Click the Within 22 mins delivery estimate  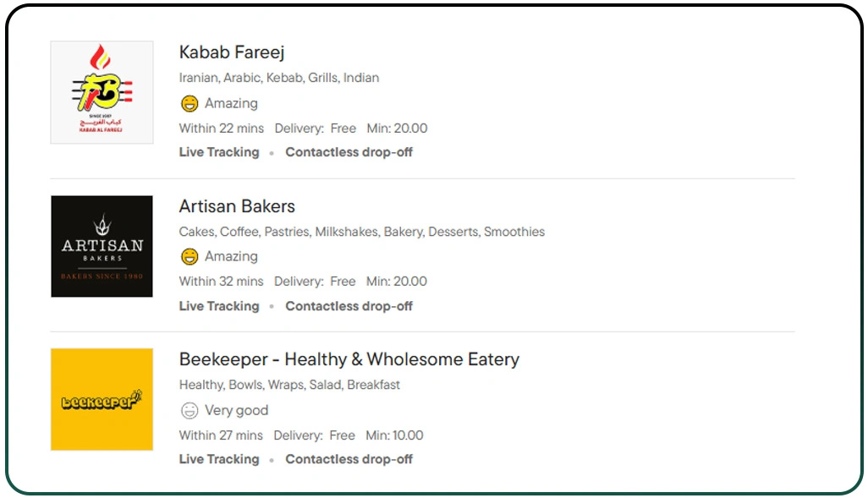pyautogui.click(x=222, y=129)
